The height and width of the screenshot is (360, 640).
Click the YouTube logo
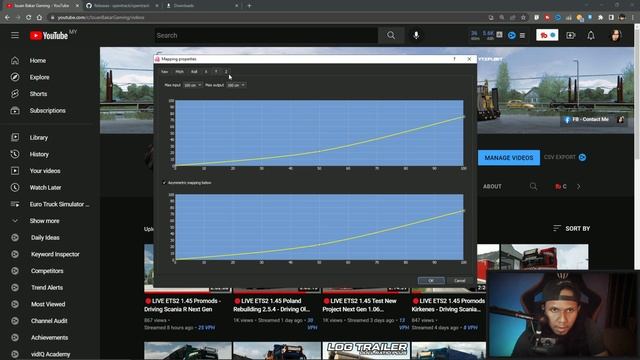coord(49,36)
